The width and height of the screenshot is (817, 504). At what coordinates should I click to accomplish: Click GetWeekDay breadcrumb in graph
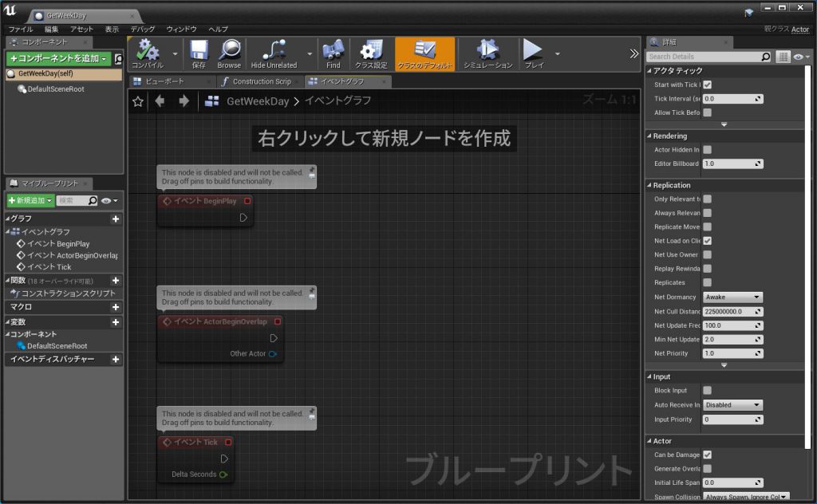tap(258, 101)
